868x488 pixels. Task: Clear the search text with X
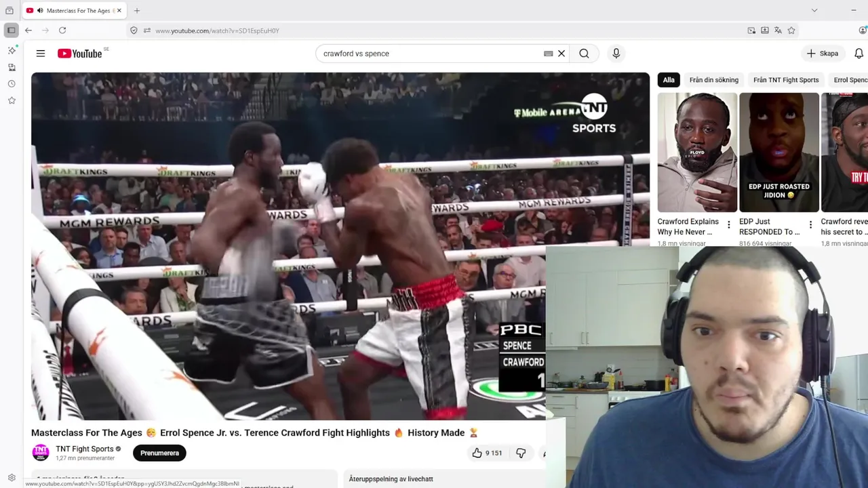tap(561, 54)
